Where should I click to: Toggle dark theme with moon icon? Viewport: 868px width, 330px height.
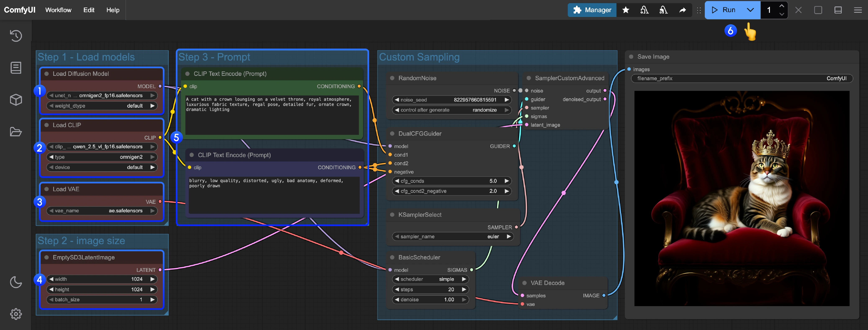16,282
